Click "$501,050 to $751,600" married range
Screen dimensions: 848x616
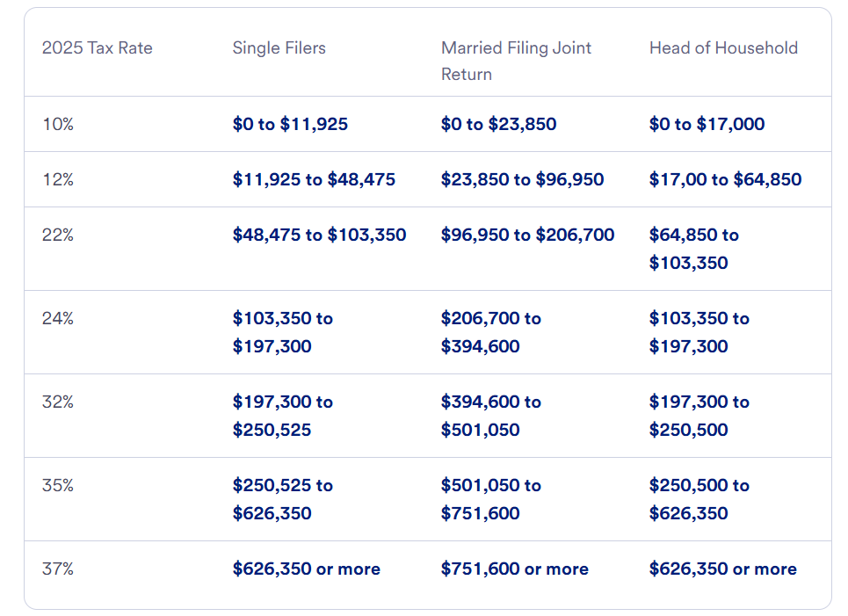[490, 499]
